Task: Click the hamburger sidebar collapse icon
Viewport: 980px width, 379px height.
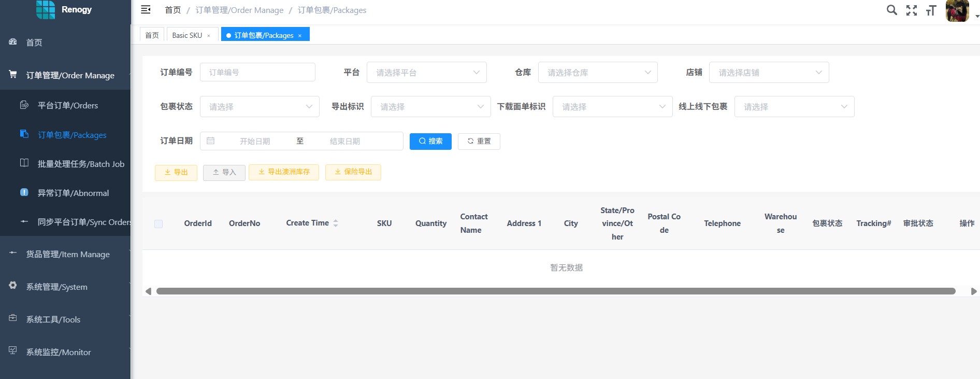Action: (146, 10)
